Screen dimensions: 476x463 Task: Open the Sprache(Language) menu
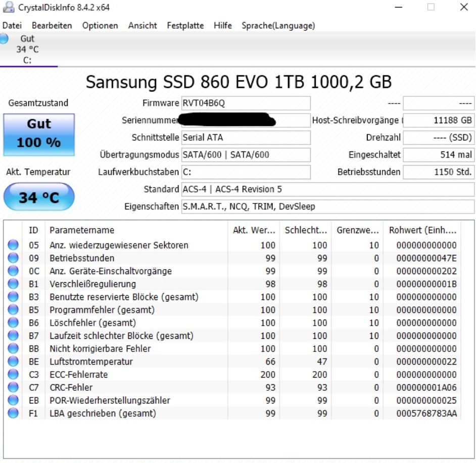coord(278,25)
